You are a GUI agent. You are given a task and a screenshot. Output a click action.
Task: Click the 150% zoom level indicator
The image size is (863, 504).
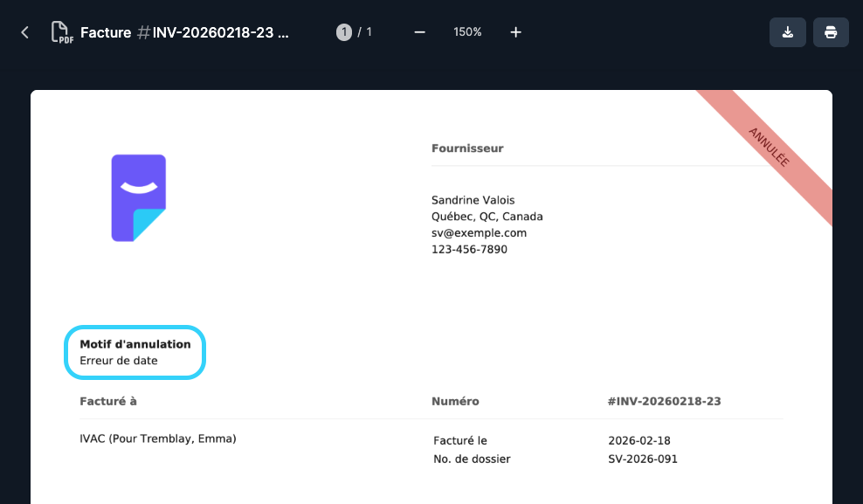pyautogui.click(x=467, y=32)
